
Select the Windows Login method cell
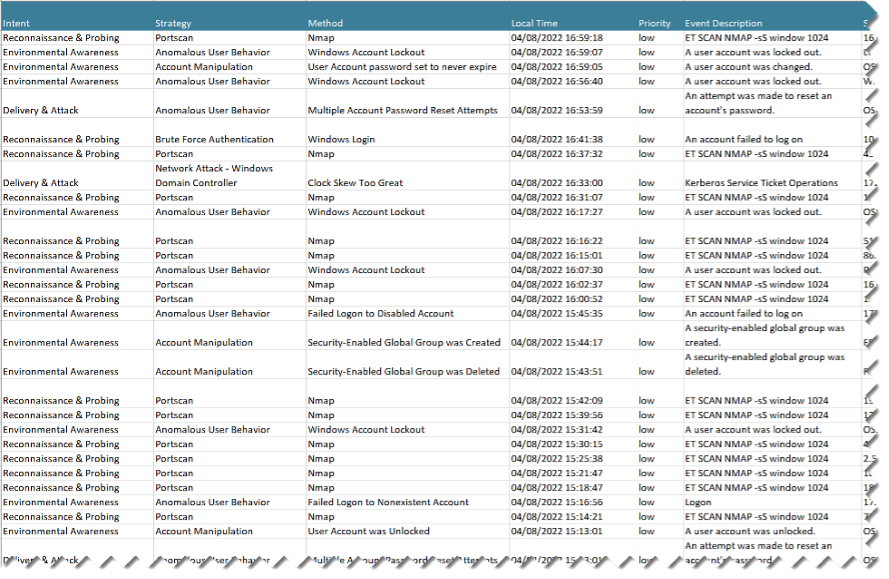coord(341,139)
